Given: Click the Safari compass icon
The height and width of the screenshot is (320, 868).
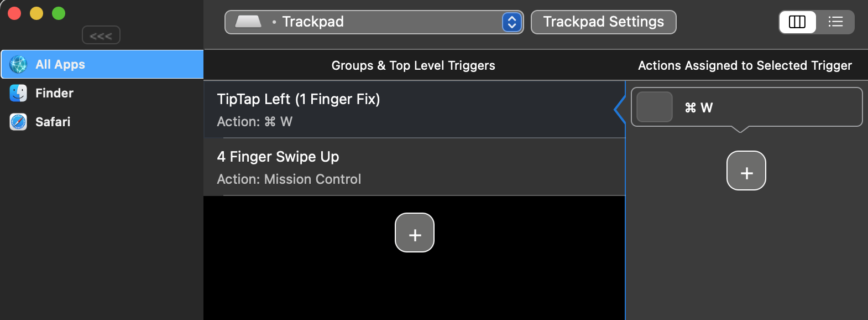Looking at the screenshot, I should [18, 122].
